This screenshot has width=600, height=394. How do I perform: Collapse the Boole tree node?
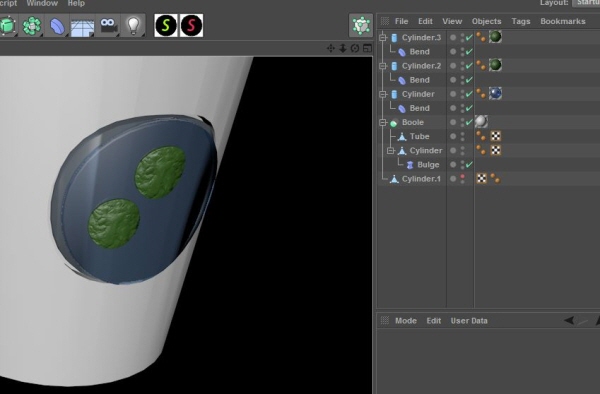pyautogui.click(x=383, y=122)
